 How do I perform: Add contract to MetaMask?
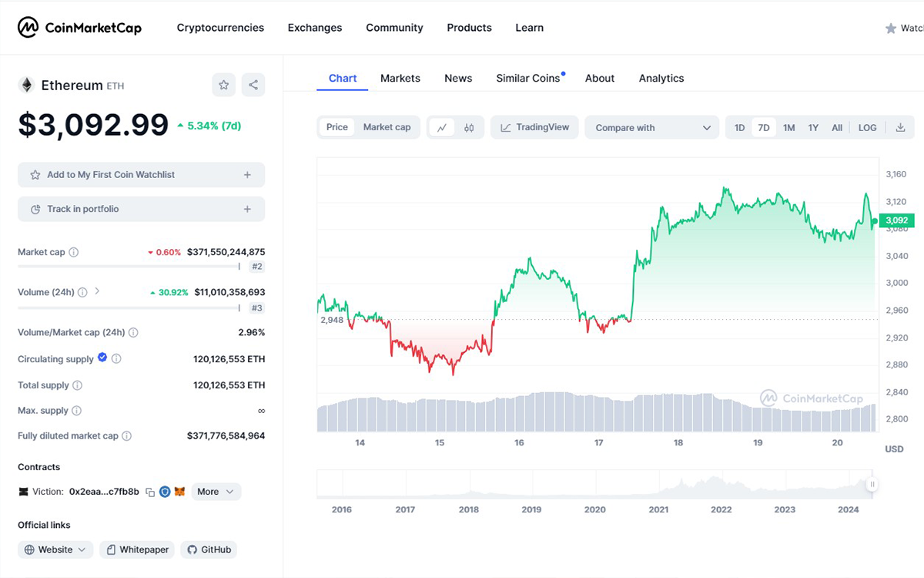(179, 492)
